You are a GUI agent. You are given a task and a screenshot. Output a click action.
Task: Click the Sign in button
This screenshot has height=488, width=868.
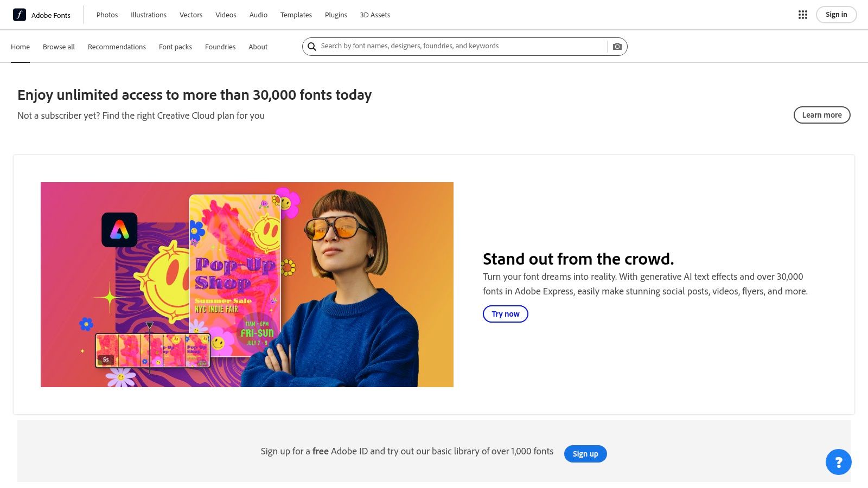pyautogui.click(x=836, y=15)
